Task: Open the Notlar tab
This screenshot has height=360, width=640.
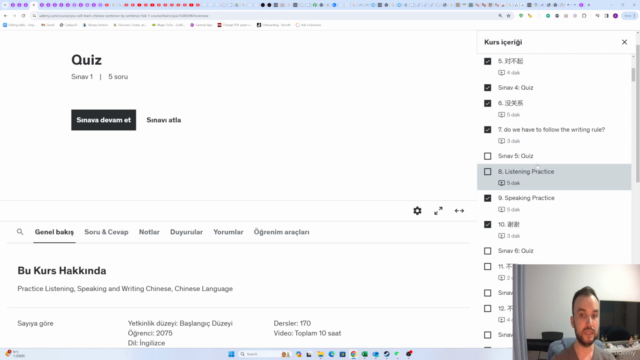Action: coord(149,232)
